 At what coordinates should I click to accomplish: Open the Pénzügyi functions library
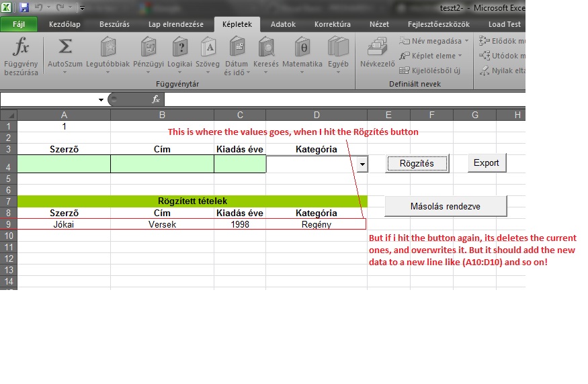click(x=149, y=55)
